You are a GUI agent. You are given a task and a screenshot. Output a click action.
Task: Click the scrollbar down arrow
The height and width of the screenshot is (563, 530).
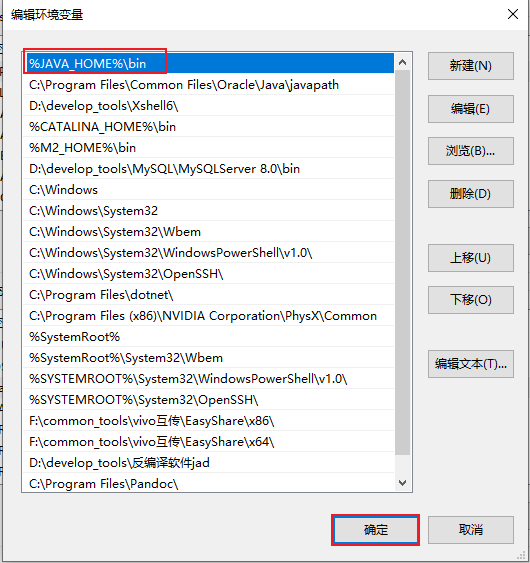tap(403, 483)
